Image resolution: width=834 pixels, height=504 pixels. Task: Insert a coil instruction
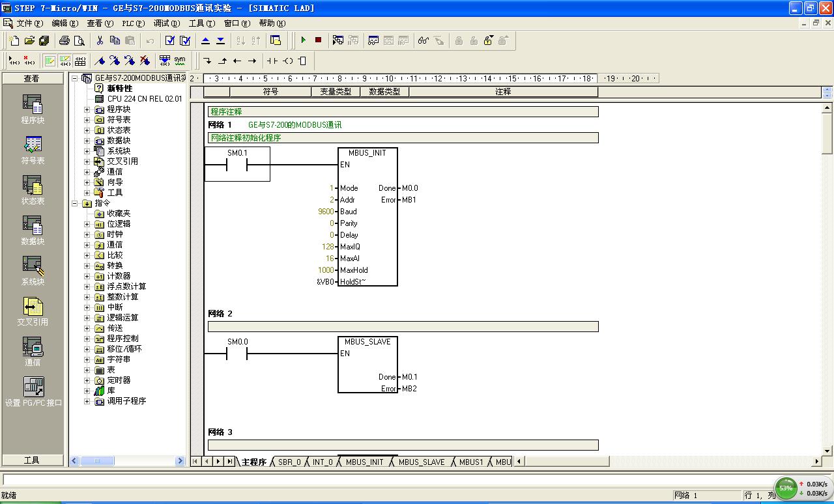coord(287,61)
